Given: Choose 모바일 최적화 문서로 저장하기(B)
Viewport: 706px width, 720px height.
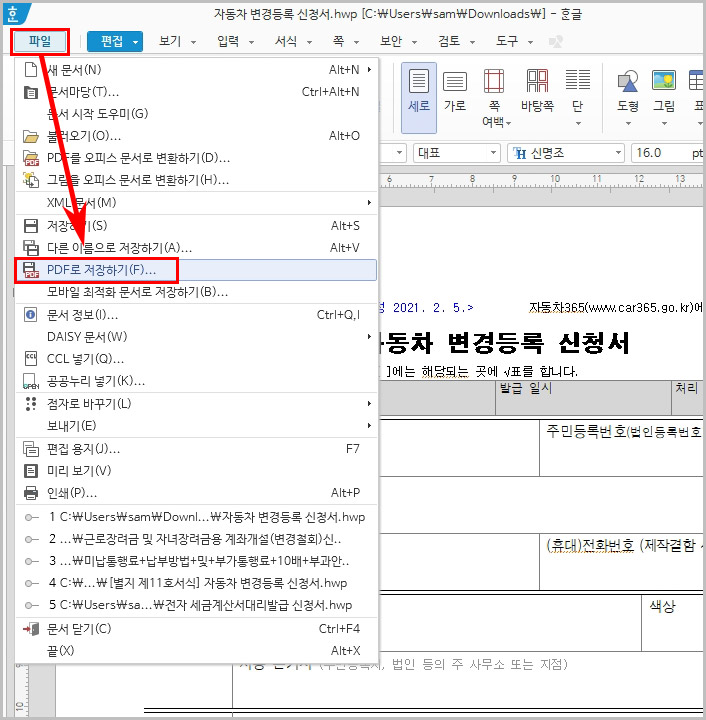Looking at the screenshot, I should point(137,292).
